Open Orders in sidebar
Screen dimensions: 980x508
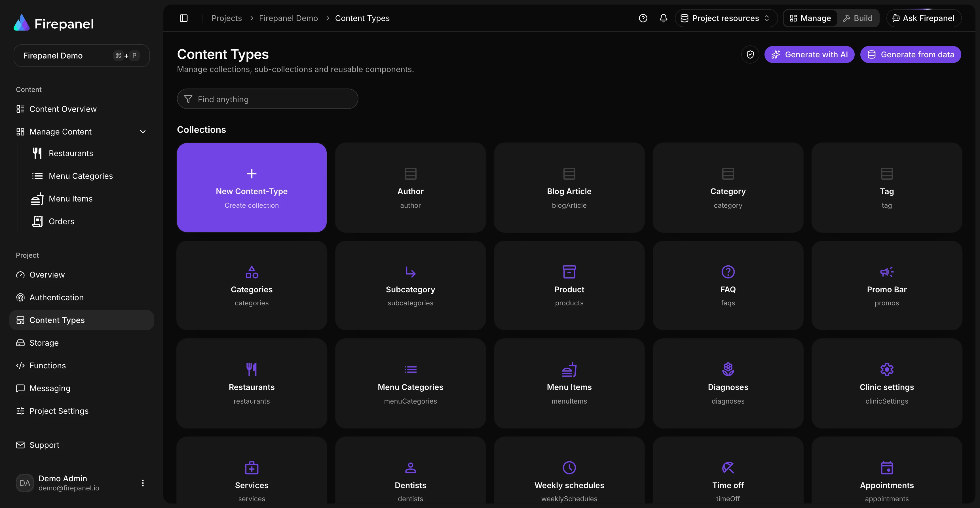(x=61, y=221)
